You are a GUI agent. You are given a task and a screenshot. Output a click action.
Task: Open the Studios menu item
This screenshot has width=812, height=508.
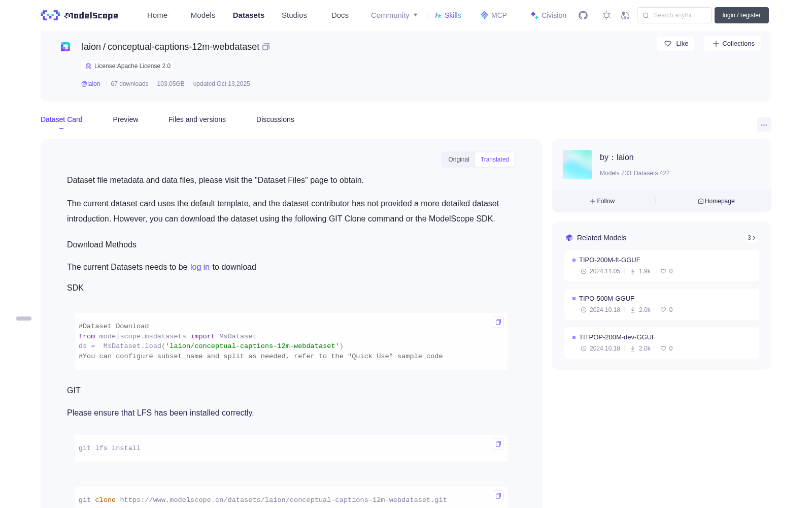[294, 15]
